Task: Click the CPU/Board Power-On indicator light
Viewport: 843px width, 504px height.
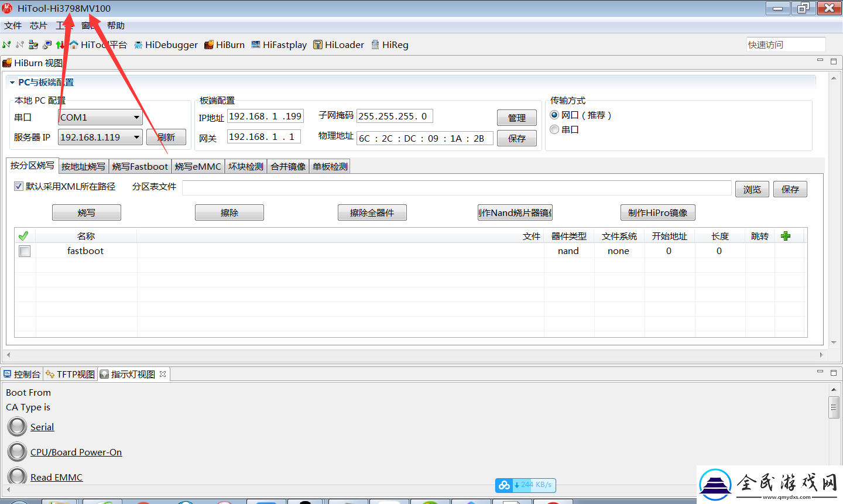Action: 17,452
